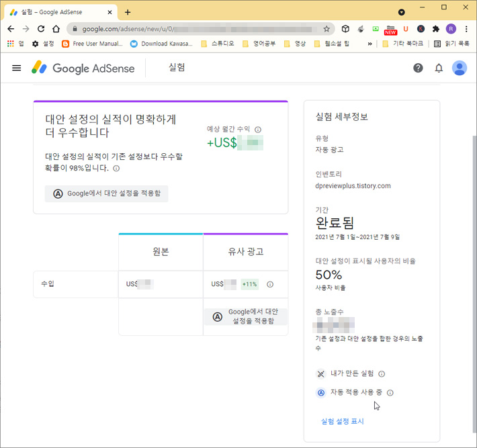Click the 실험 page title in header
477x448 pixels.
pos(177,67)
